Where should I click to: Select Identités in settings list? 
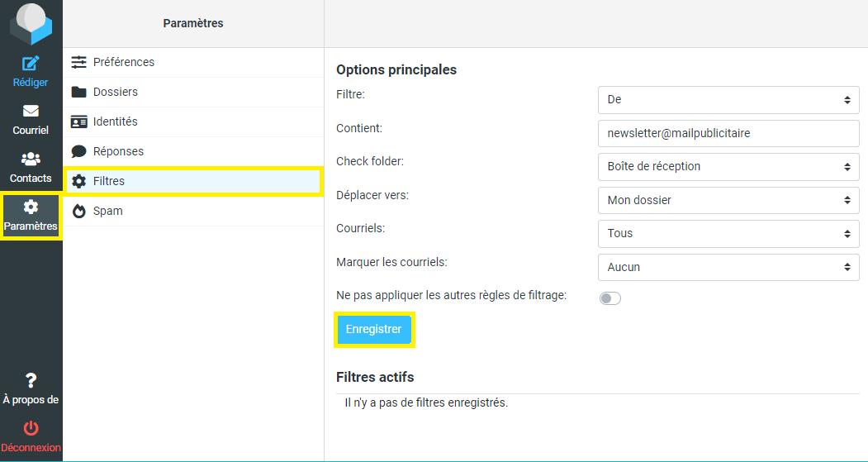(x=193, y=121)
